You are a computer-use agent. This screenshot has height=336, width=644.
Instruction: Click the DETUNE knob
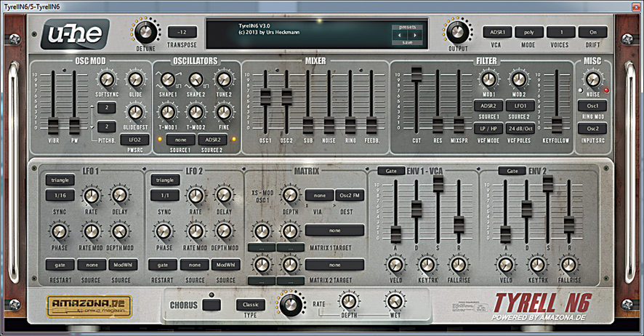point(145,31)
